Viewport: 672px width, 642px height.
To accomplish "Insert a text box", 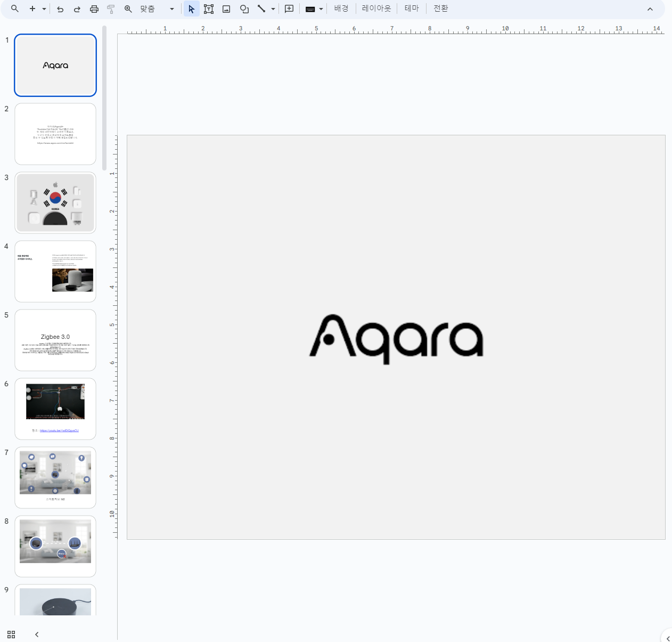I will coord(209,9).
